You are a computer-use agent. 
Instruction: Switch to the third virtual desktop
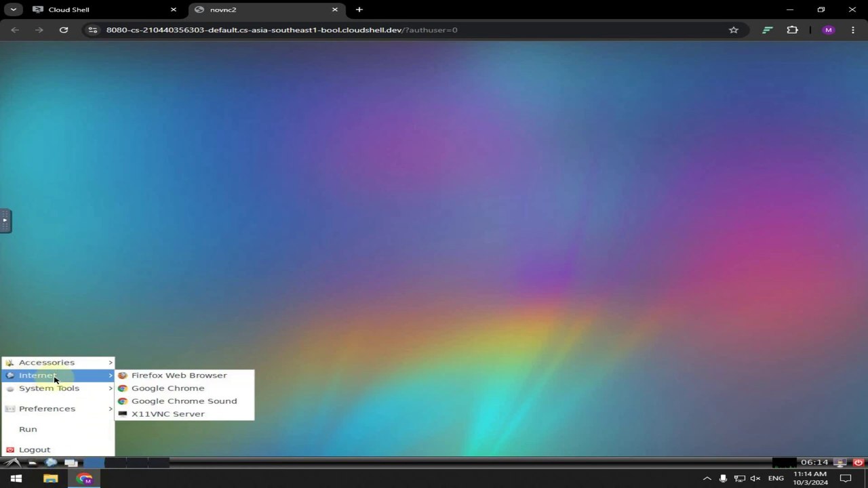137,463
